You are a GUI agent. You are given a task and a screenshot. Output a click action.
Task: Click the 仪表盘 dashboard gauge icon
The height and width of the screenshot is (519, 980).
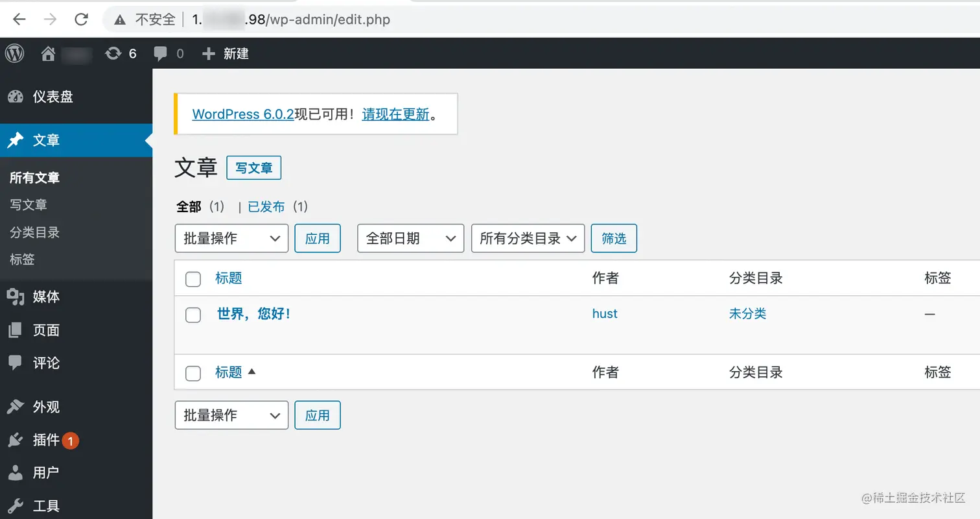click(x=16, y=97)
